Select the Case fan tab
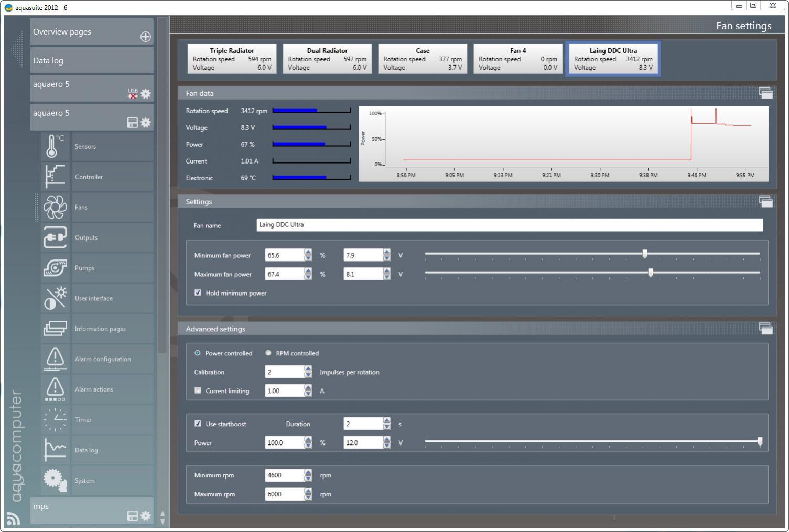789x532 pixels. tap(423, 59)
